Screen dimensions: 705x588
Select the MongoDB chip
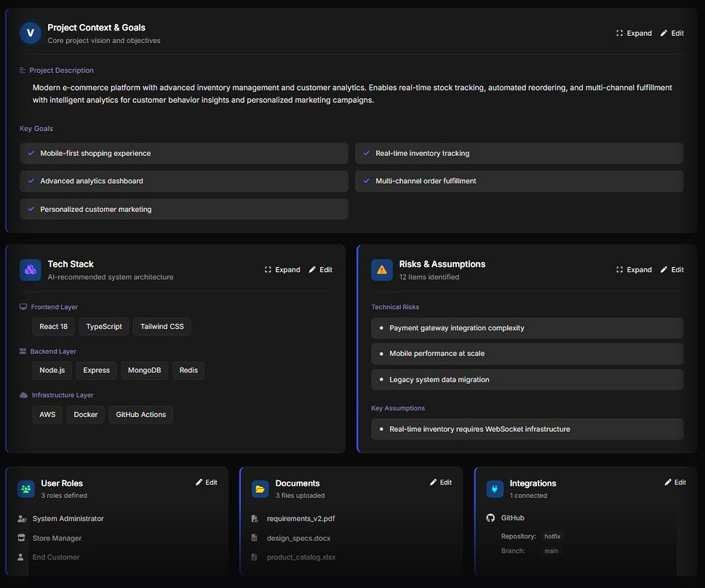coord(144,370)
